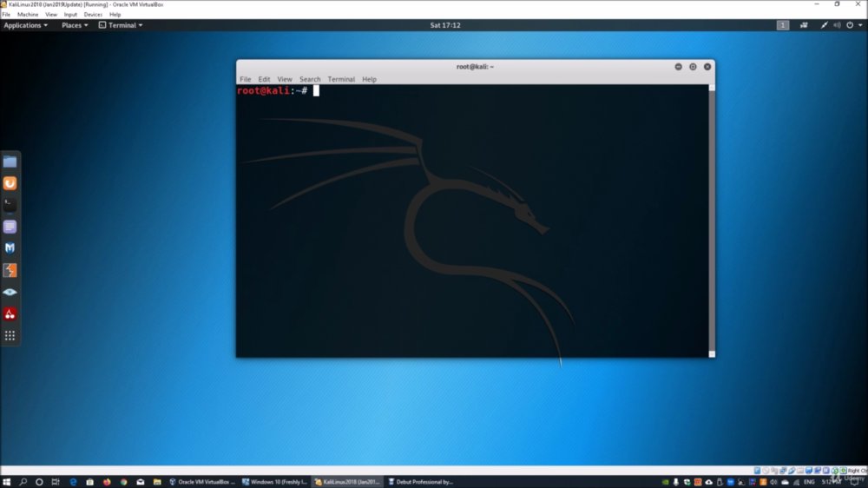Click the Sat 17:12 clock in panel
Viewport: 868px width, 488px height.
[x=445, y=25]
